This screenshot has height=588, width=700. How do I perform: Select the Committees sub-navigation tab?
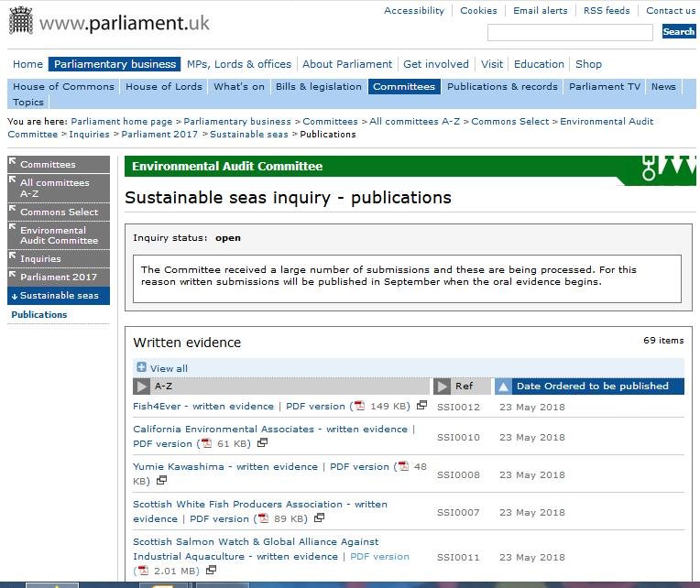coord(404,86)
